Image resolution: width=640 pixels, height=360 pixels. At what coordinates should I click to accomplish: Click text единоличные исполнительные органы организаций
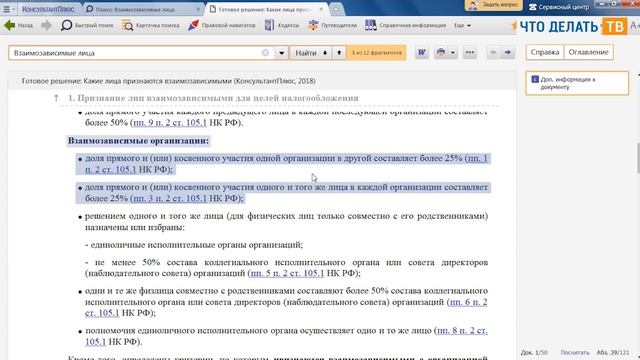point(197,245)
